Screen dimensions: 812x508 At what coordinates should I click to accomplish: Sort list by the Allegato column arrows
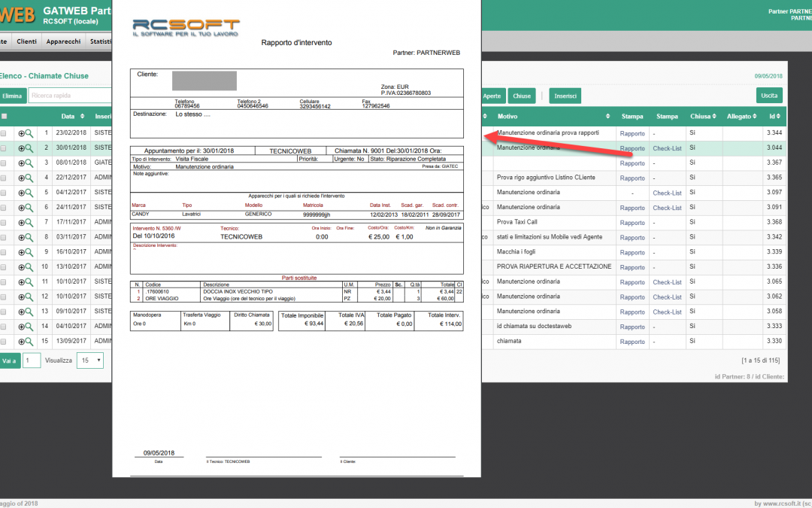(x=755, y=117)
